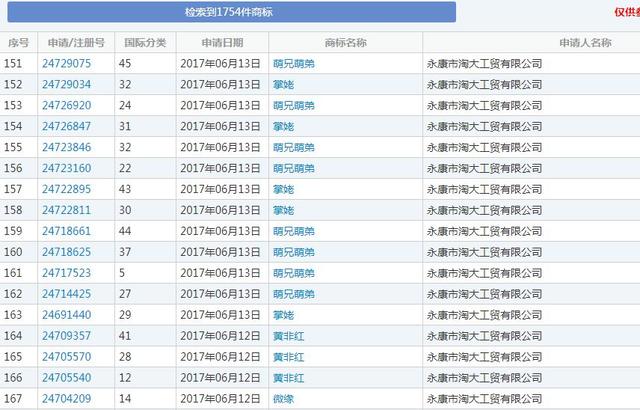Click application number 24705540
This screenshot has height=410, width=640.
(x=66, y=378)
